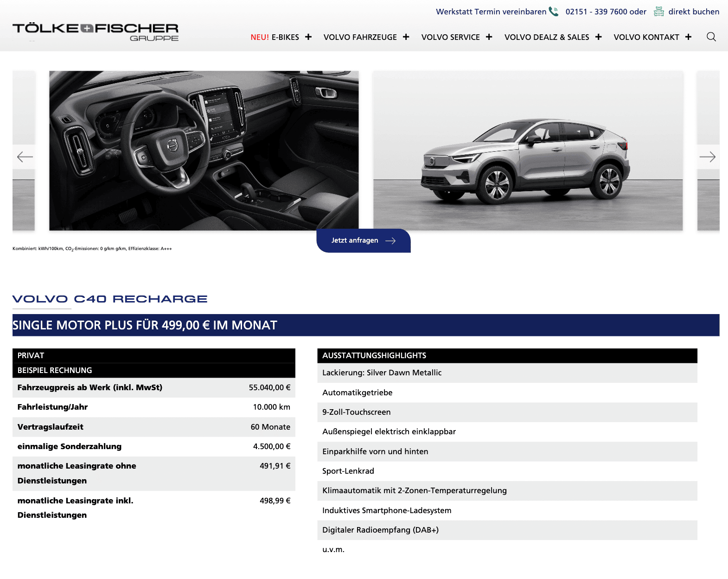728x579 pixels.
Task: Click the 498,99 € leasing rate
Action: pos(275,501)
